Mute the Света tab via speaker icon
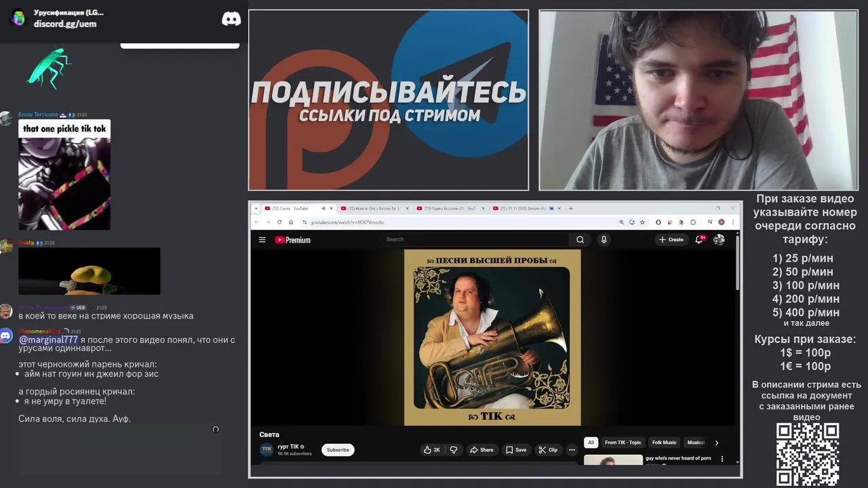 click(323, 208)
